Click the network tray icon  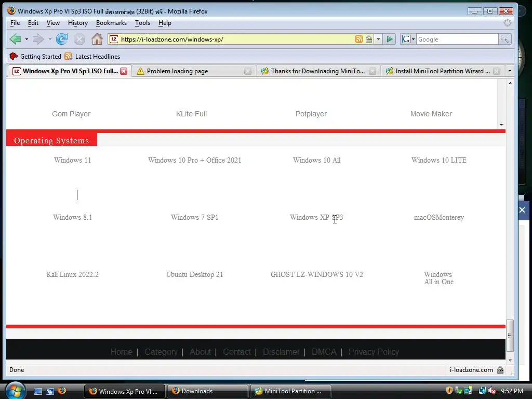tap(483, 391)
